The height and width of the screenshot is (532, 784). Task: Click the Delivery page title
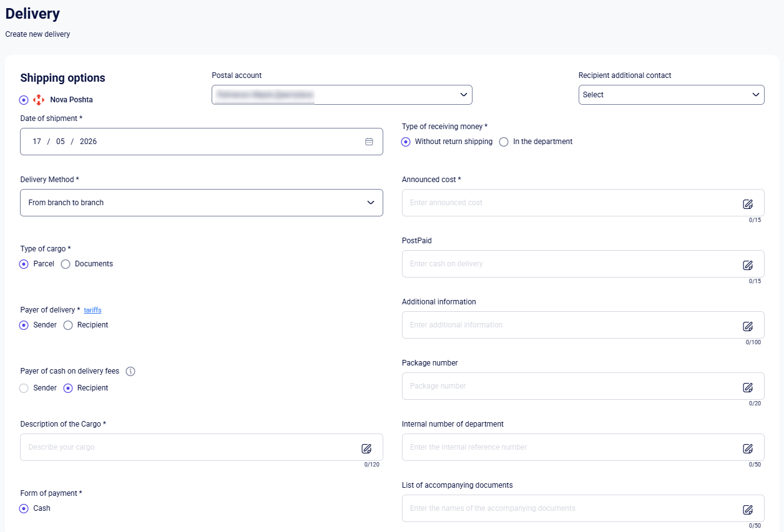click(32, 13)
